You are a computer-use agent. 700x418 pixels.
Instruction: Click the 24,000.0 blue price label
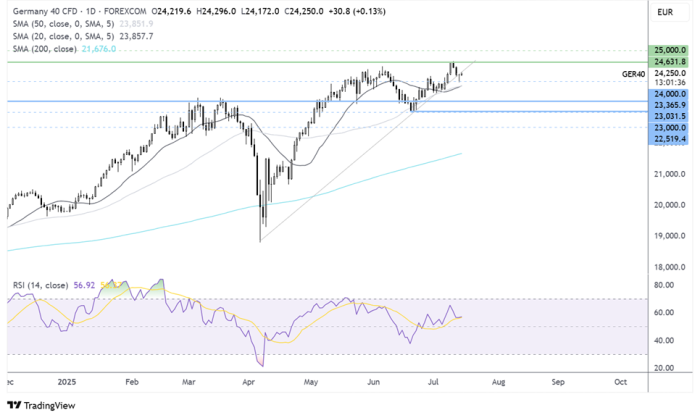click(669, 94)
